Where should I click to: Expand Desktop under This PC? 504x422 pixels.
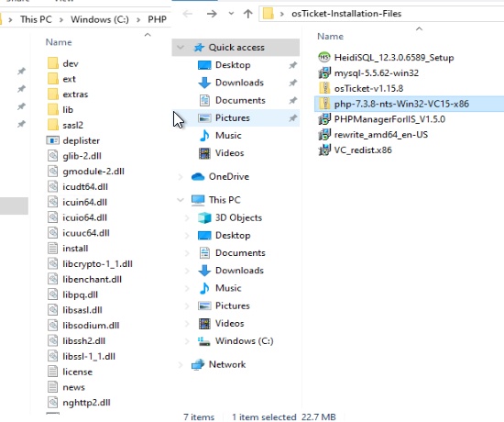pos(187,236)
